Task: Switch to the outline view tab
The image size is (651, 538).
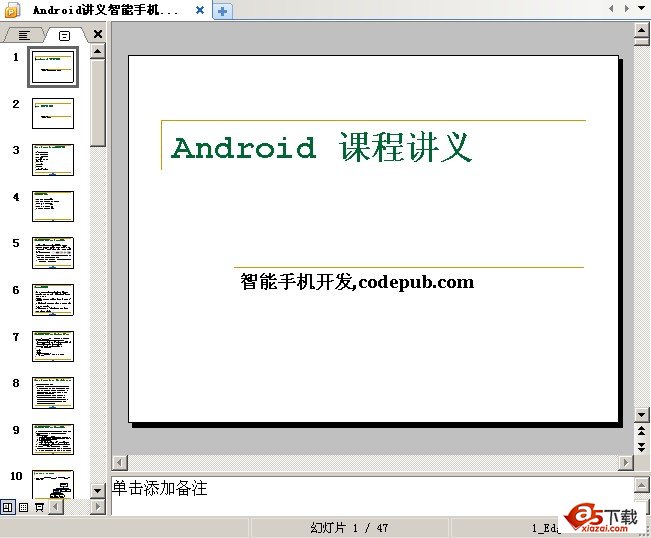Action: (24, 36)
